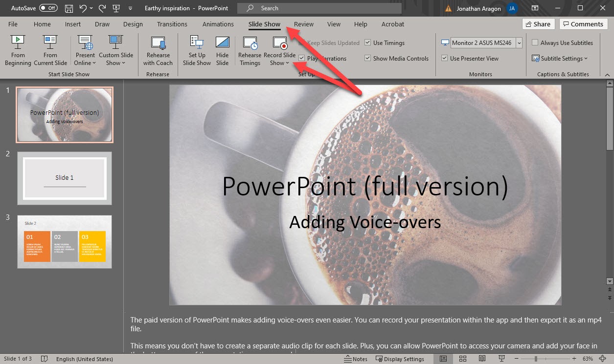Hide the current slide

223,50
